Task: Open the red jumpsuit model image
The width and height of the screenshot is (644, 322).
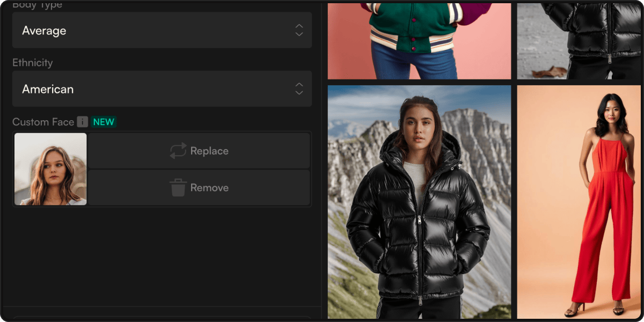Action: (x=579, y=202)
